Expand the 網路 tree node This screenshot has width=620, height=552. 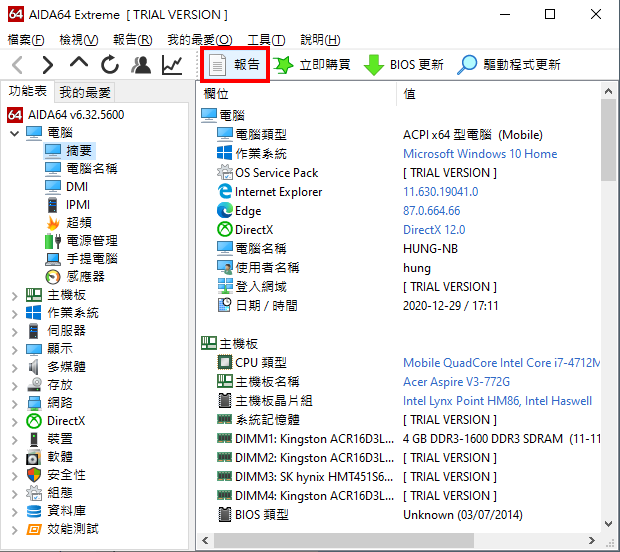point(15,404)
